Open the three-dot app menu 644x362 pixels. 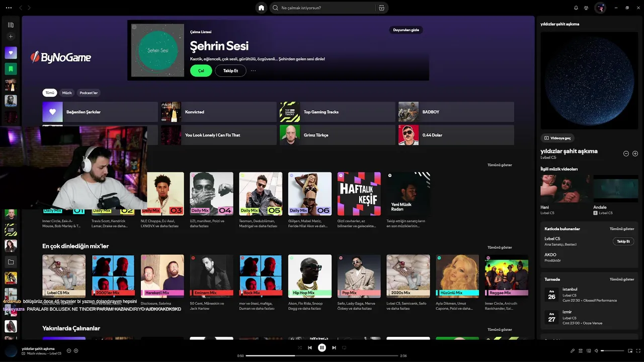9,8
